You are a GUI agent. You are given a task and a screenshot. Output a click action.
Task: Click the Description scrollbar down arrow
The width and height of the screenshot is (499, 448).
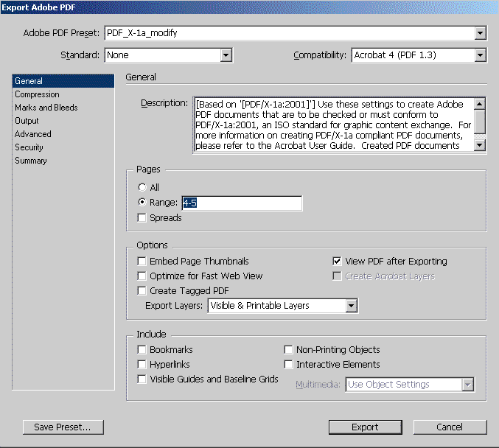coord(480,145)
